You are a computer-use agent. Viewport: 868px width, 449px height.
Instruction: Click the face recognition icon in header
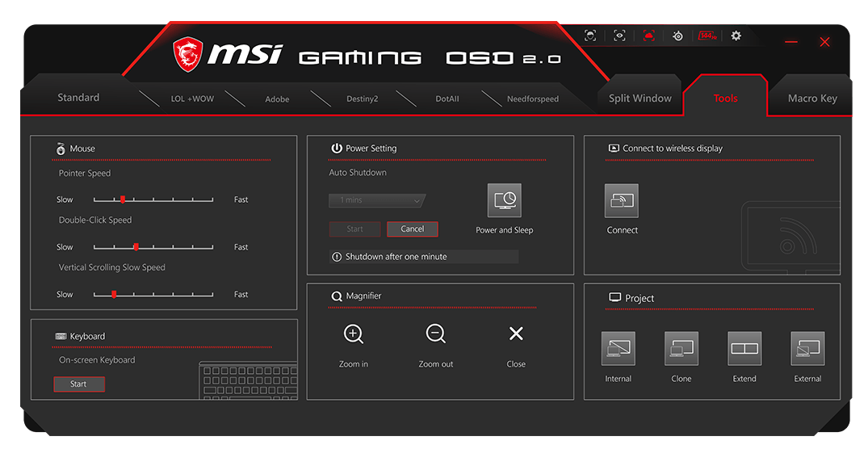[590, 36]
